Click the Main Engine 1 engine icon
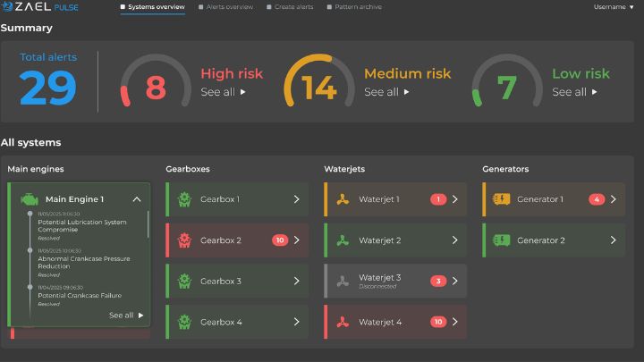 tap(29, 199)
